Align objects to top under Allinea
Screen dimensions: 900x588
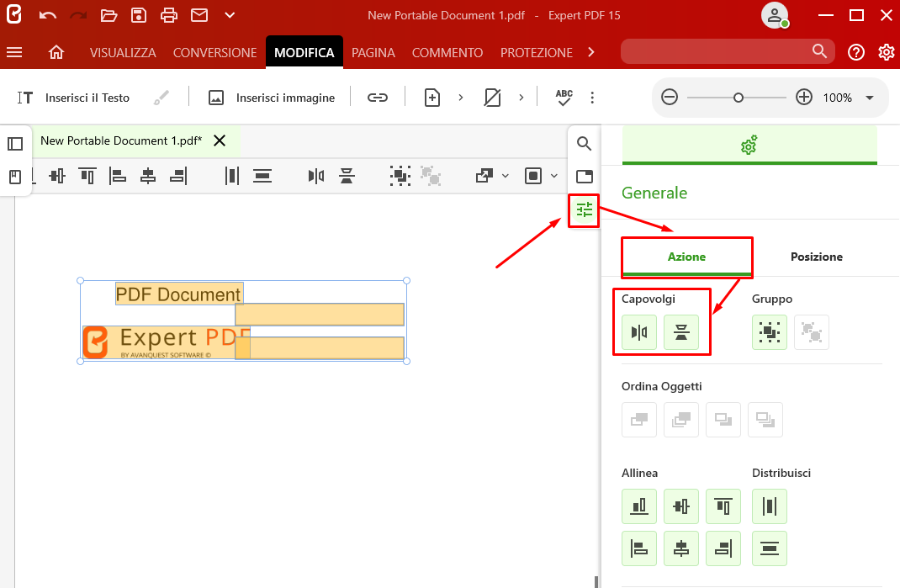[x=723, y=506]
